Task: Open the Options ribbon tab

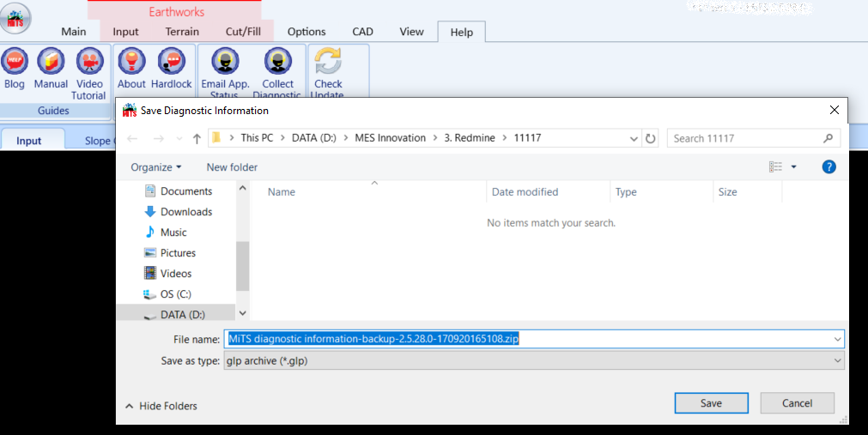Action: click(307, 32)
